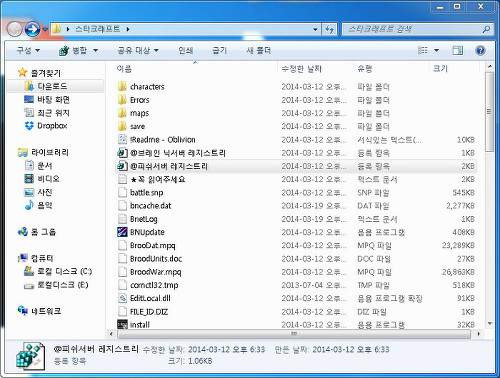Select the ★꼭 읽어주세요 text file
The image size is (500, 378).
[157, 179]
